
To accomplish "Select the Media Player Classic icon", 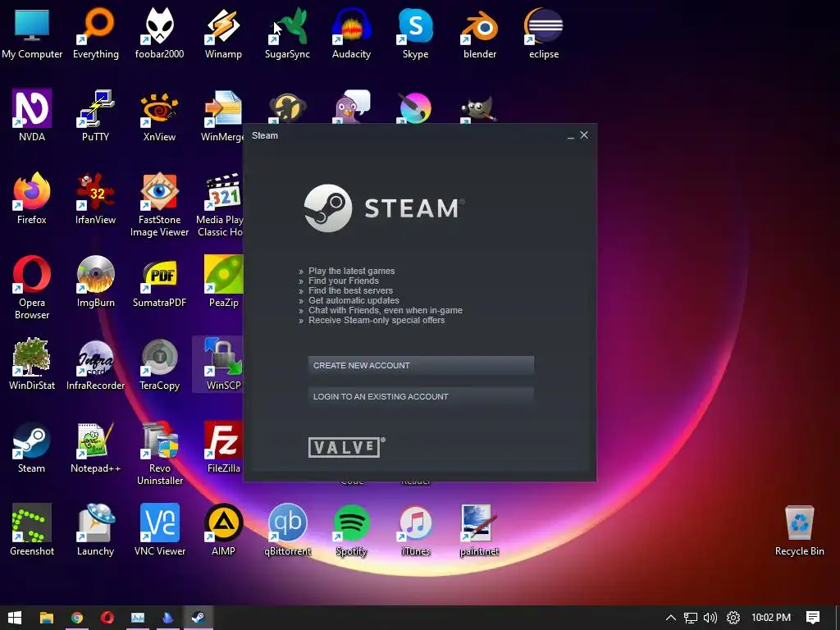I will [x=220, y=204].
